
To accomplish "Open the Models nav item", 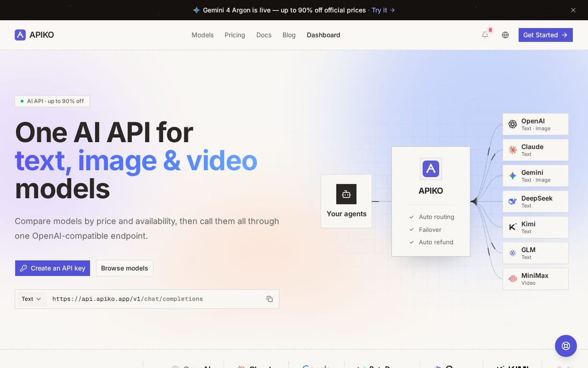I will tap(202, 35).
